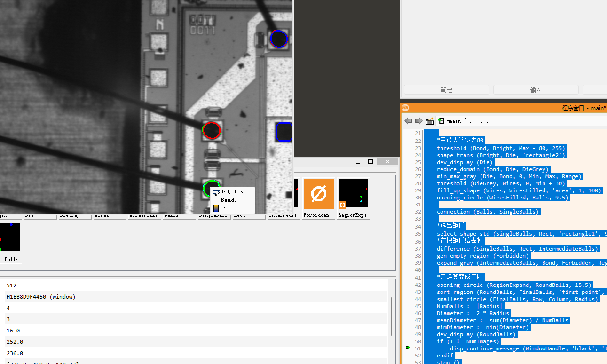Image resolution: width=607 pixels, height=364 pixels.
Task: Click the endif code line
Action: (445, 355)
